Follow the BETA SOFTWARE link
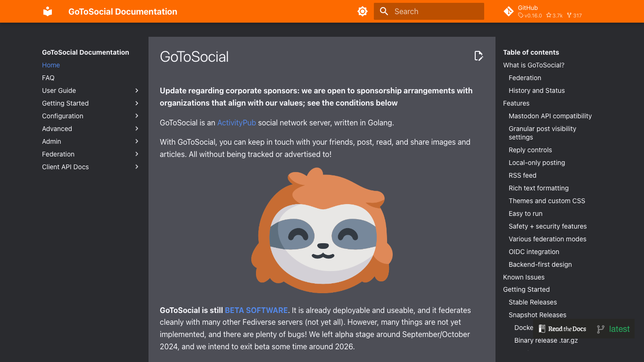 256,310
